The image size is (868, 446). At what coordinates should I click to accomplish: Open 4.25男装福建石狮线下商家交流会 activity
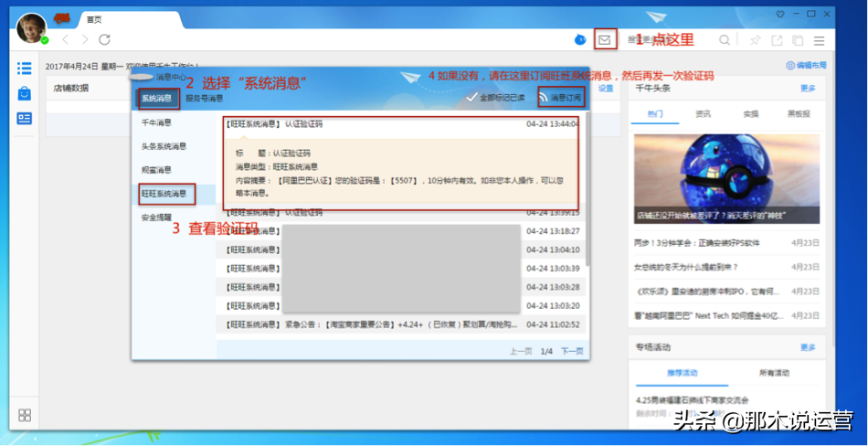(x=693, y=400)
